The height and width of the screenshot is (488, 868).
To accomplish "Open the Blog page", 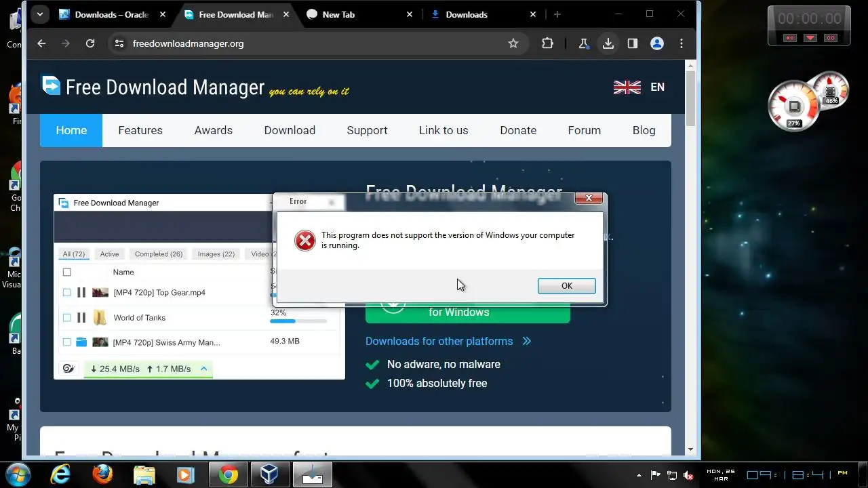I will point(644,130).
